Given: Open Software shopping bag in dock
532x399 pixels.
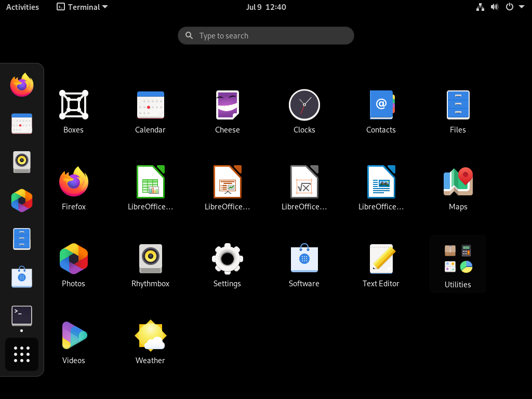Looking at the screenshot, I should [22, 277].
